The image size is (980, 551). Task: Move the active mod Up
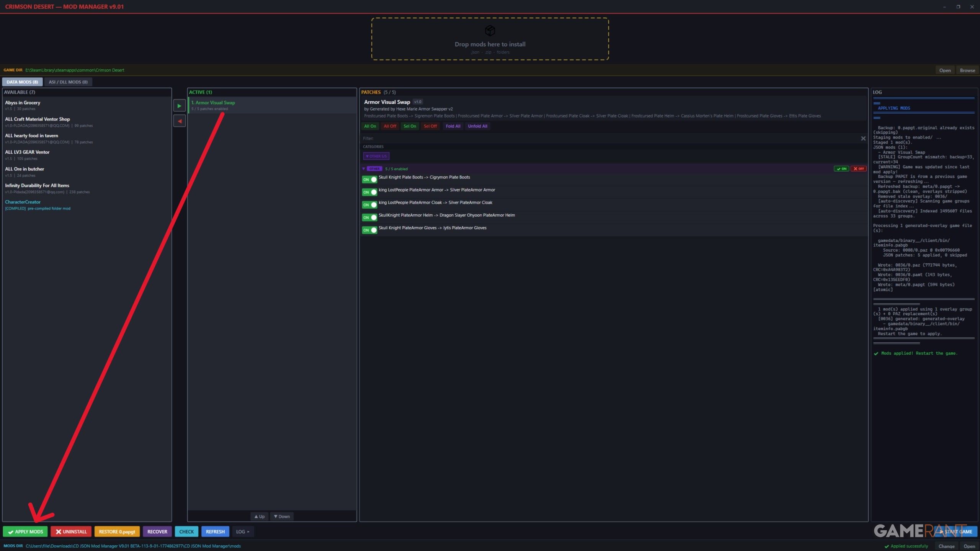tap(260, 517)
